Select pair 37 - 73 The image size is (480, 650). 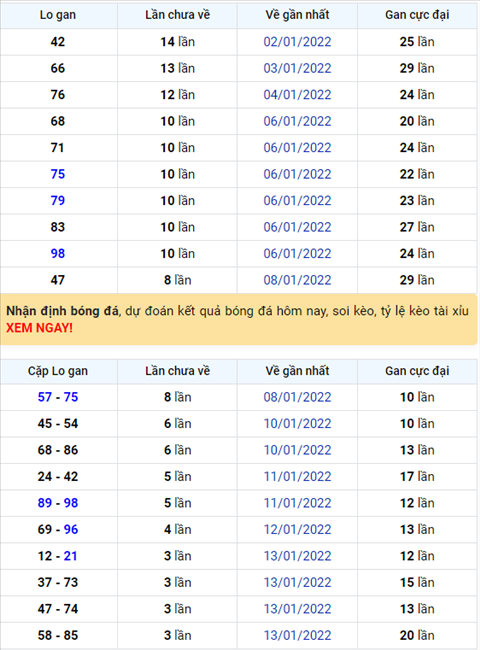(x=58, y=582)
